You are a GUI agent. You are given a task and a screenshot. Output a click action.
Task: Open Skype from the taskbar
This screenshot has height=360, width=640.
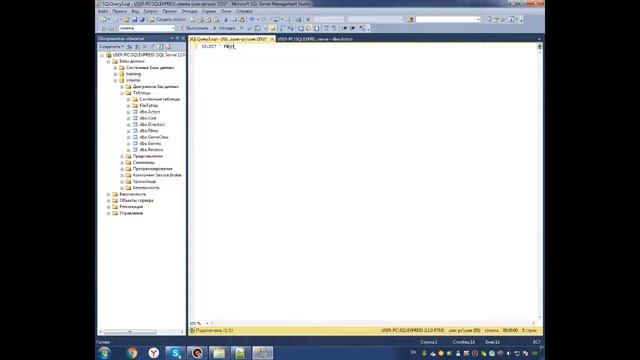click(176, 353)
